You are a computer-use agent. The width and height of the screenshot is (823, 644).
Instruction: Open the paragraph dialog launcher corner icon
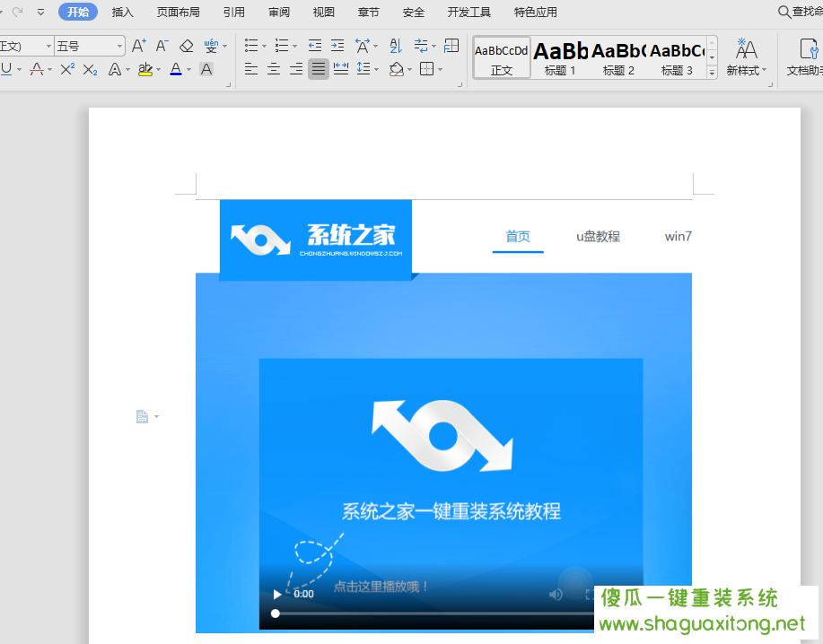coord(460,85)
